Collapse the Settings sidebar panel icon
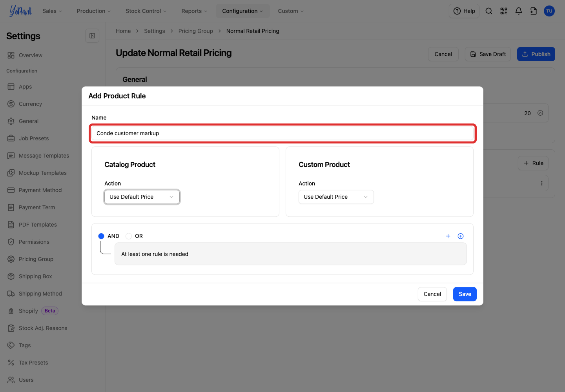The width and height of the screenshot is (565, 392). point(92,36)
